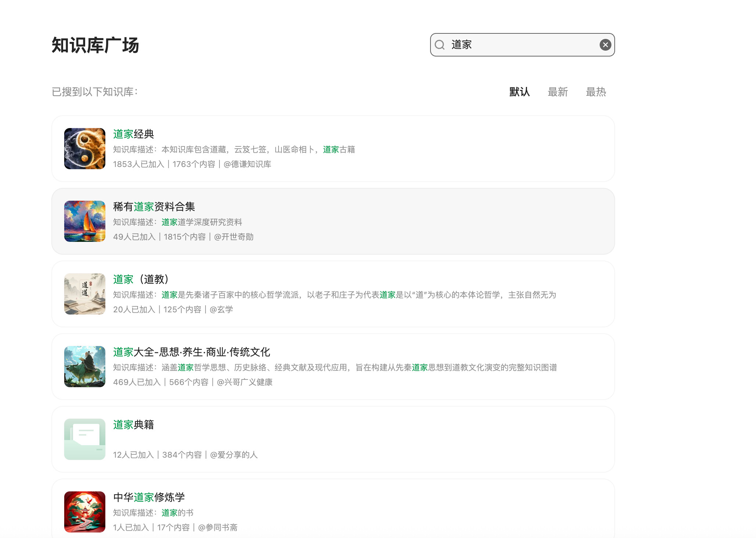This screenshot has width=756, height=538.
Task: Open the 道家经典 knowledge base title
Action: [x=134, y=134]
